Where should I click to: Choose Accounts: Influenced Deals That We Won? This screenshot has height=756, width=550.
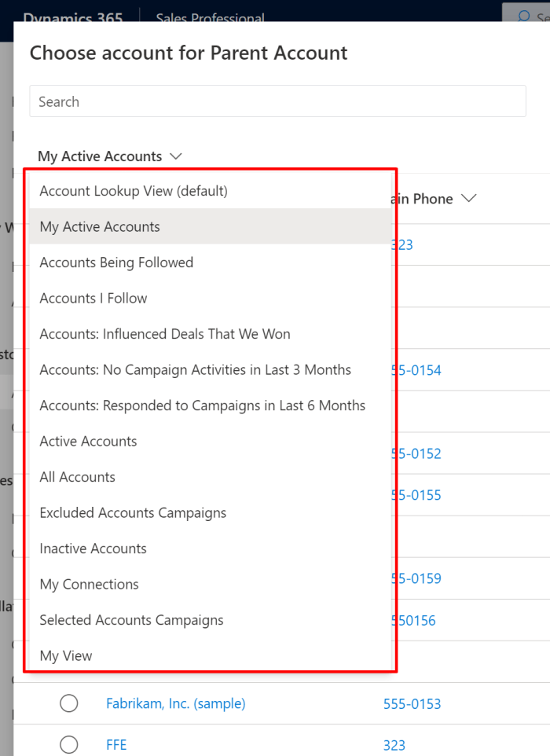tap(165, 333)
